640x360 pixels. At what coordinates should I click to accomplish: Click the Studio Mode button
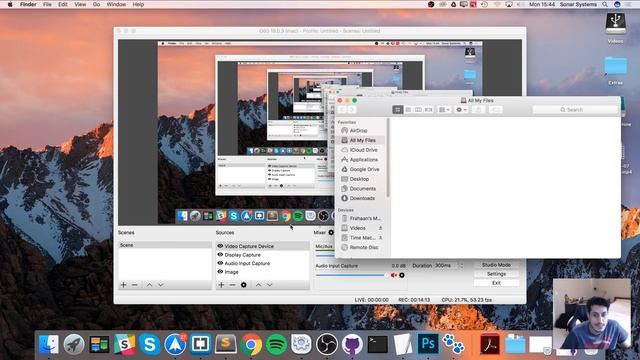coord(496,265)
